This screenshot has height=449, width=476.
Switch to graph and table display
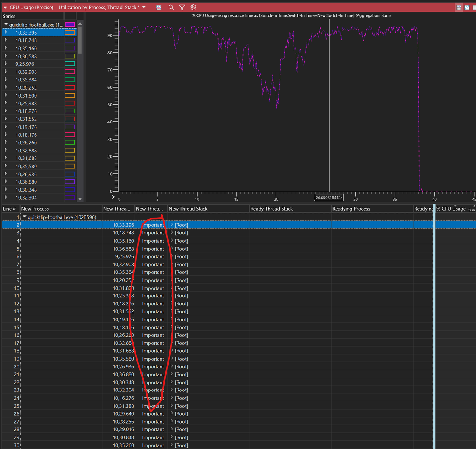[459, 7]
